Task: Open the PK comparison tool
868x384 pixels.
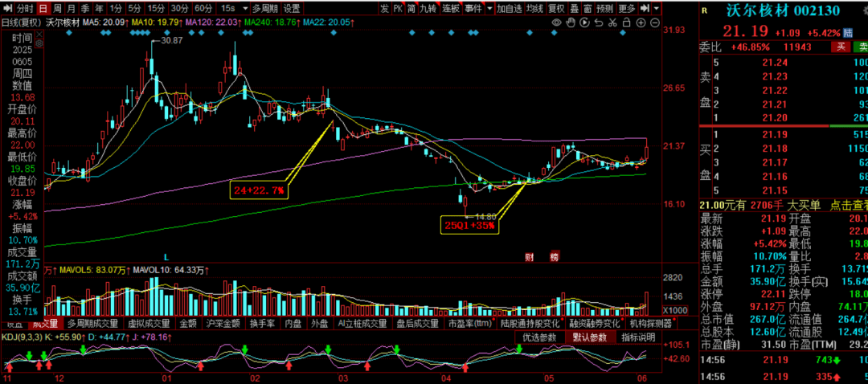Action: point(398,8)
